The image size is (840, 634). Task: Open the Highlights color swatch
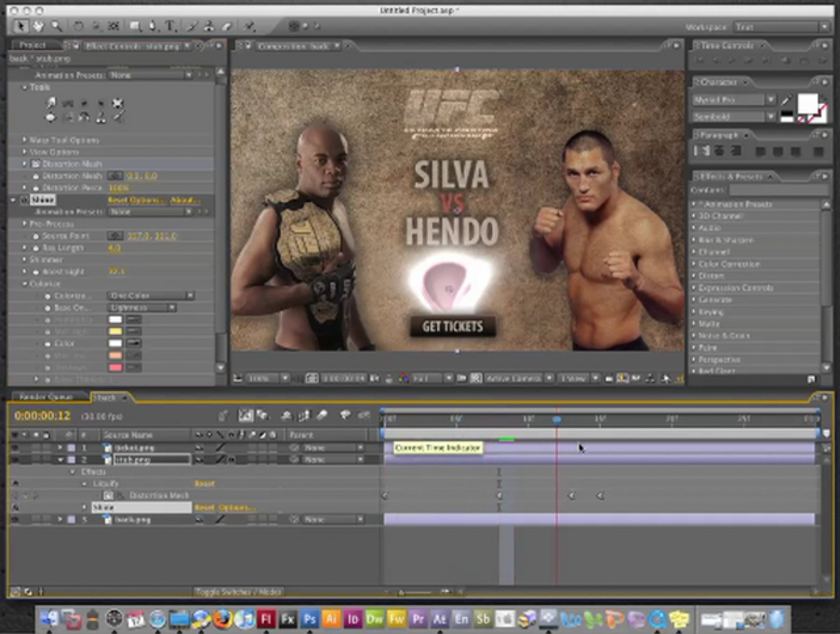115,320
